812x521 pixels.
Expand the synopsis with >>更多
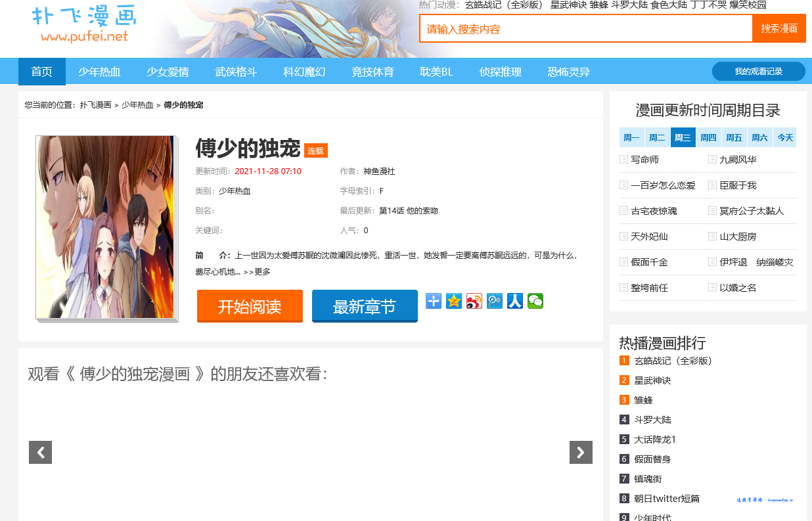click(257, 271)
